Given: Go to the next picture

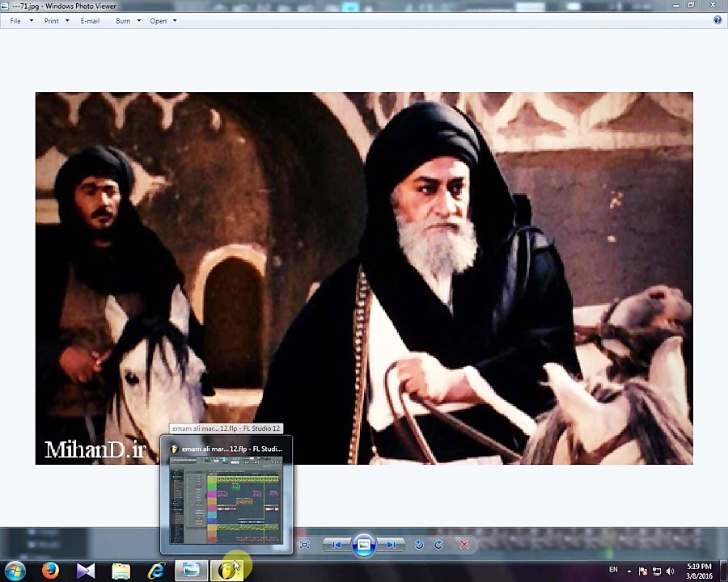Looking at the screenshot, I should tap(391, 544).
